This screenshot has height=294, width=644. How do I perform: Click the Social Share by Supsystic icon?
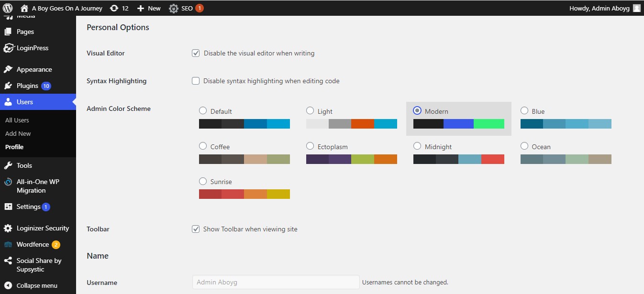coord(8,261)
